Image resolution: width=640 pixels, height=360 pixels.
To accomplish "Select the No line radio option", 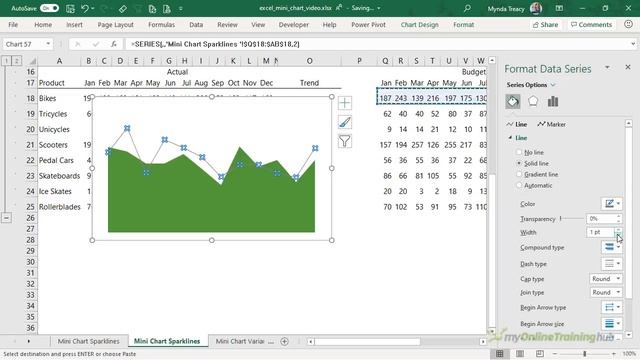I will (519, 152).
